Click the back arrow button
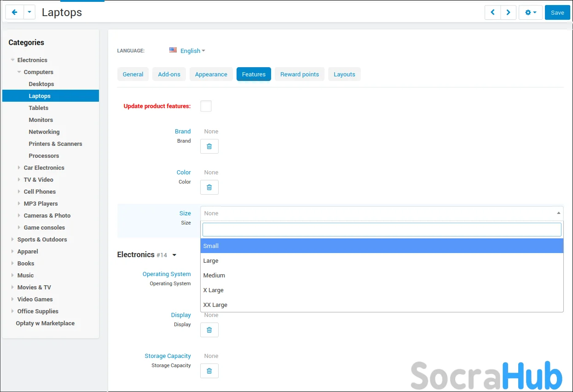Viewport: 573px width, 392px height. [x=14, y=12]
